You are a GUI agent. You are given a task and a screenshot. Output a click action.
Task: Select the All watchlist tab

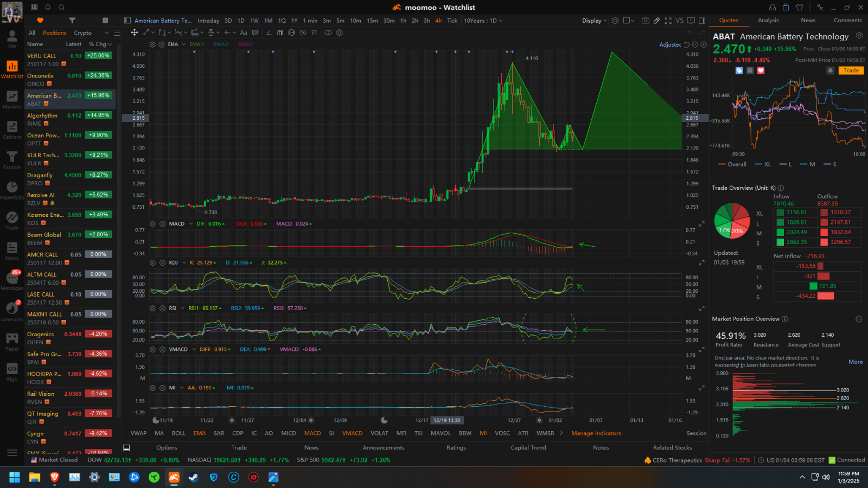[x=32, y=33]
